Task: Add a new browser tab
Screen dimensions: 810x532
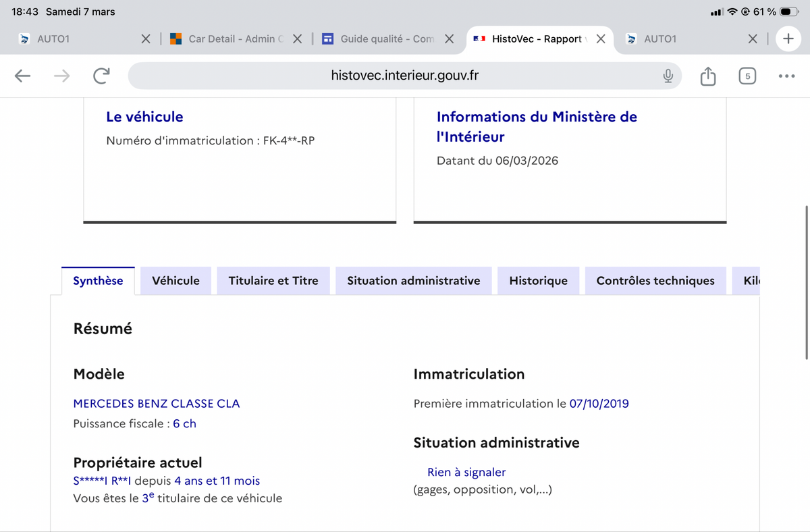Action: tap(788, 39)
